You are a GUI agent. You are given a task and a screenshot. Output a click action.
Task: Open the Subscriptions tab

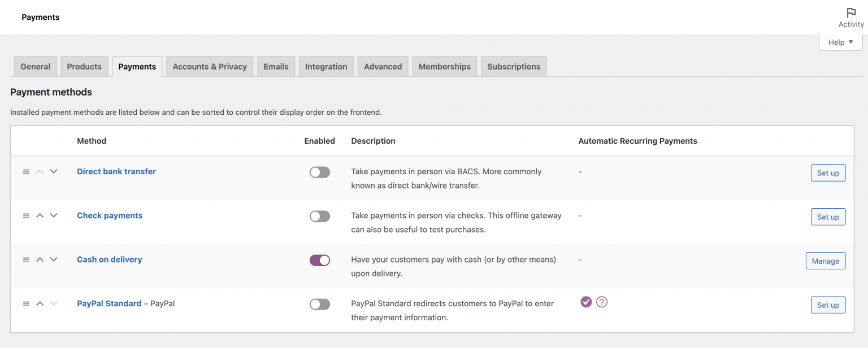click(513, 66)
